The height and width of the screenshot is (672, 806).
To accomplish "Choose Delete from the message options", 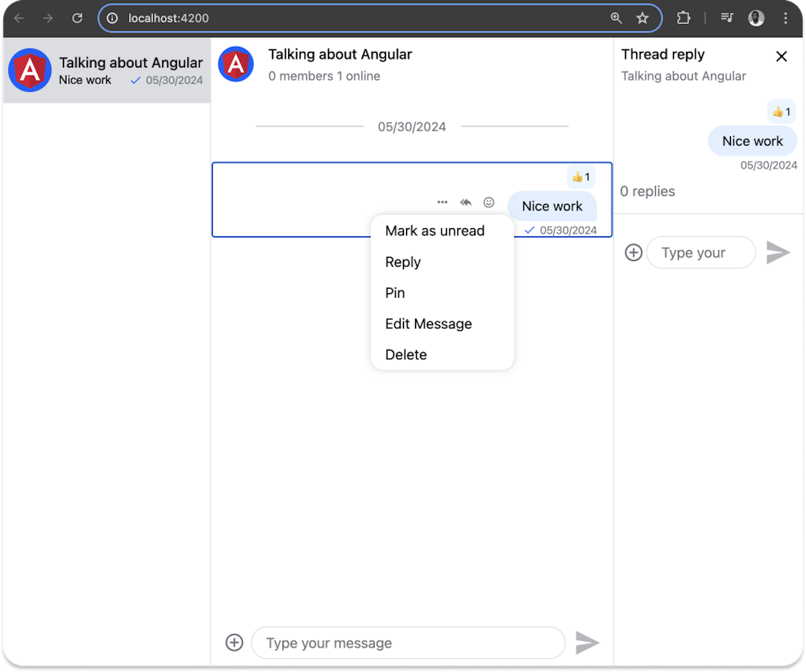I will pos(406,355).
